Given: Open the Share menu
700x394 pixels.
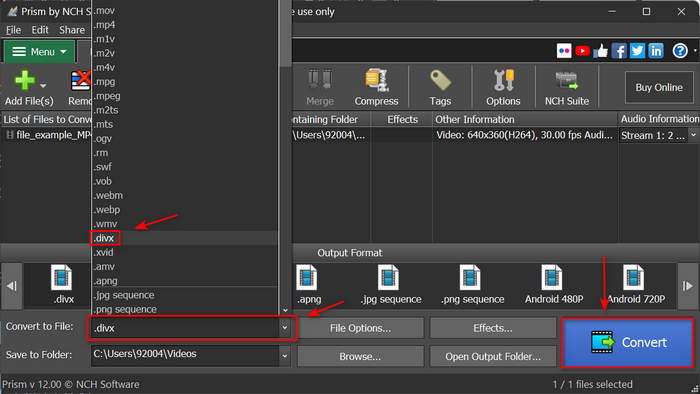Looking at the screenshot, I should pos(72,30).
